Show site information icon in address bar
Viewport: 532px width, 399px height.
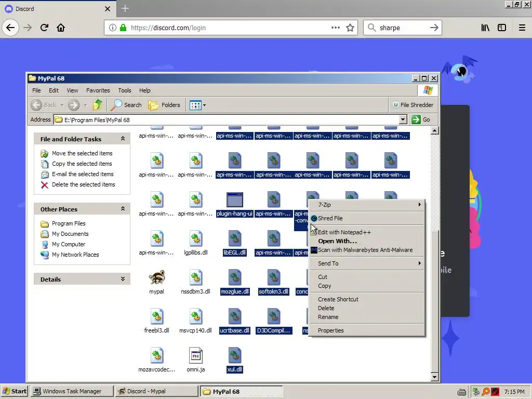[x=113, y=28]
